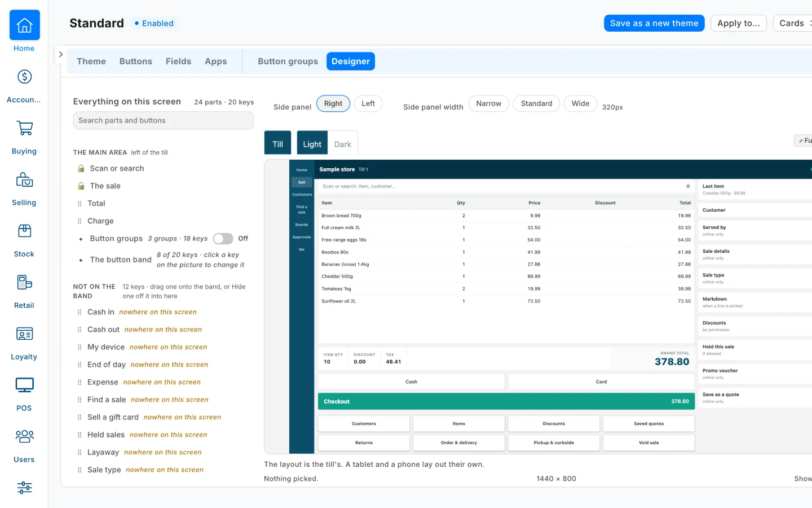
Task: Switch to the Theme tab
Action: [91, 62]
